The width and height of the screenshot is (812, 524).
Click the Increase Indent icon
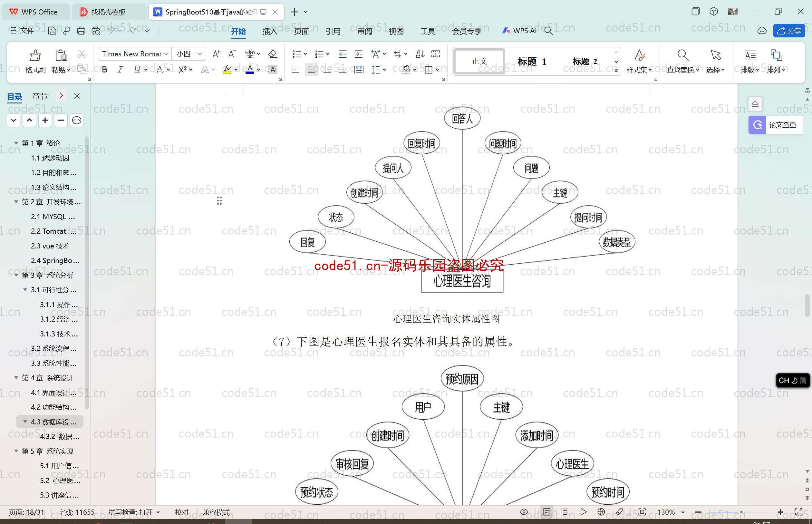pos(359,54)
